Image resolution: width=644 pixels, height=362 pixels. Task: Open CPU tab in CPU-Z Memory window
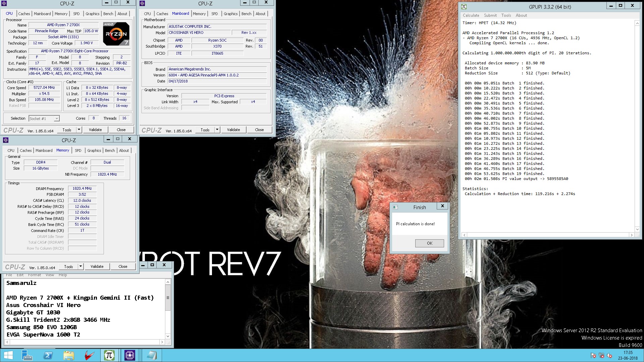(11, 150)
